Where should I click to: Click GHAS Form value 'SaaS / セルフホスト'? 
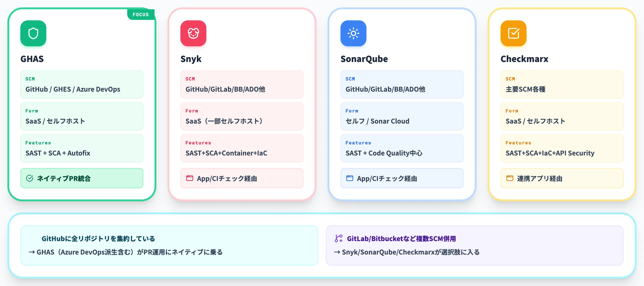coord(55,121)
